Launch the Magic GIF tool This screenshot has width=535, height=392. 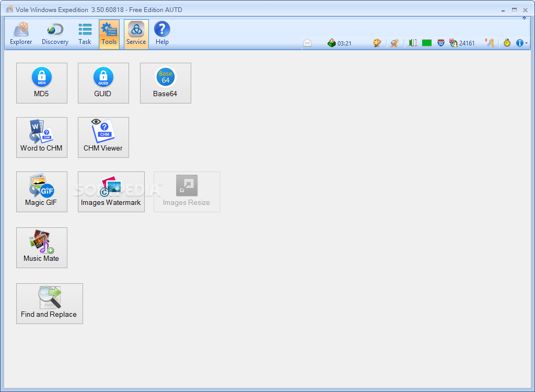tap(42, 192)
